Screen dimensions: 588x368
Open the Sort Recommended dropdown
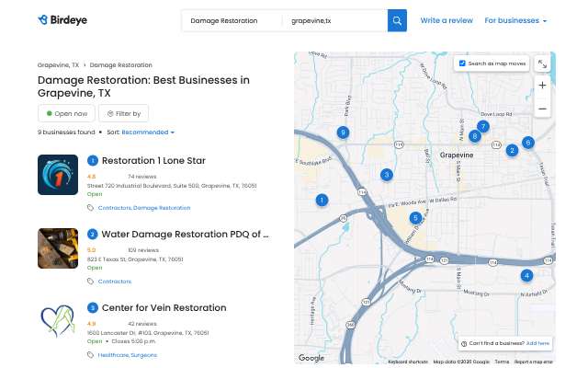coord(148,132)
